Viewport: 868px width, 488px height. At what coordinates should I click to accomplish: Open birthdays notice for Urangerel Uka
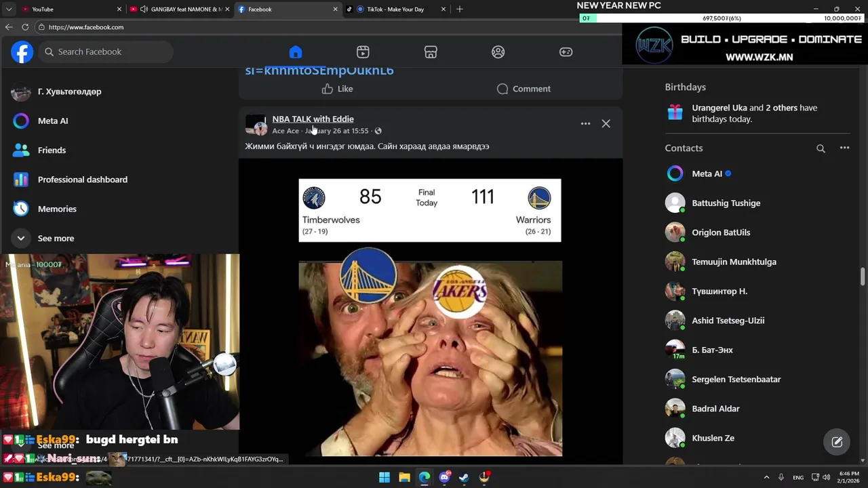point(758,113)
